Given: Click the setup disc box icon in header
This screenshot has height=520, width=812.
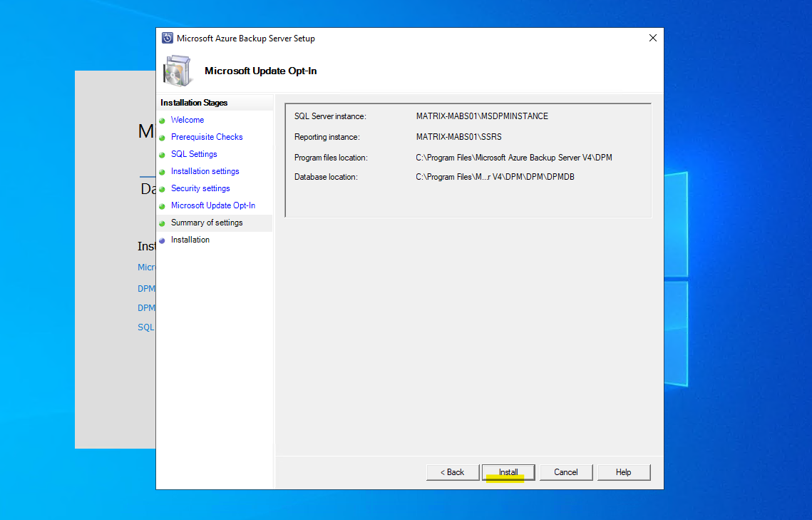Looking at the screenshot, I should point(177,71).
